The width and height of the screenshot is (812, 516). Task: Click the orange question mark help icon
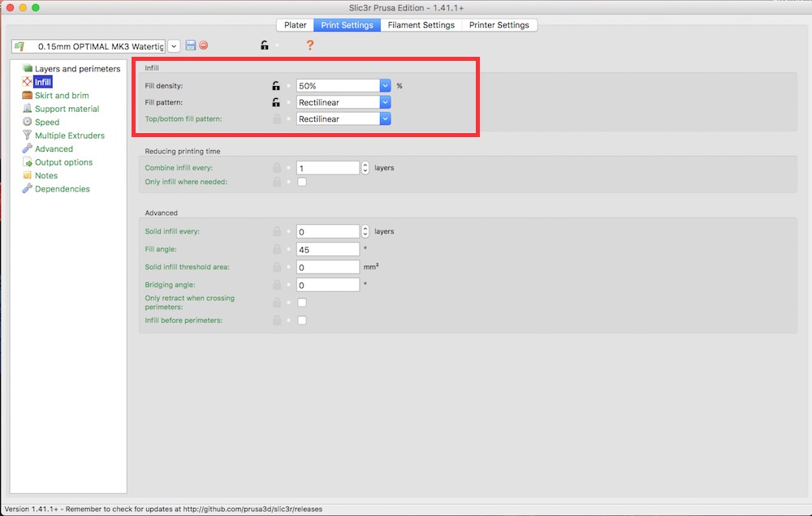(x=309, y=45)
